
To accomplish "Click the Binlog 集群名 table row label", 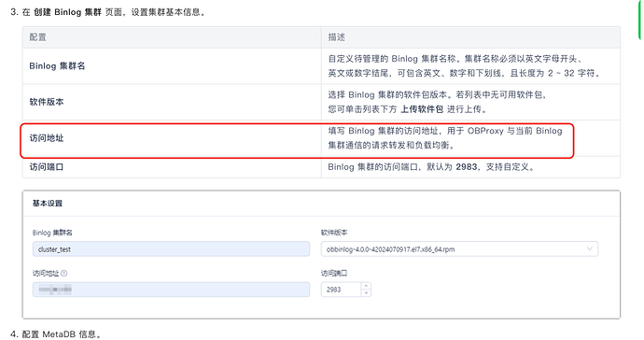I will (57, 66).
